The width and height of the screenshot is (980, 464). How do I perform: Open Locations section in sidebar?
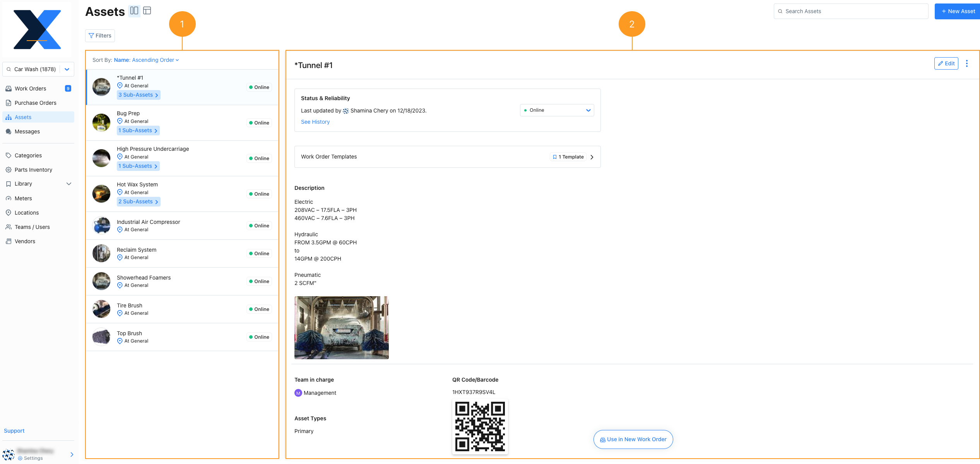(x=26, y=212)
